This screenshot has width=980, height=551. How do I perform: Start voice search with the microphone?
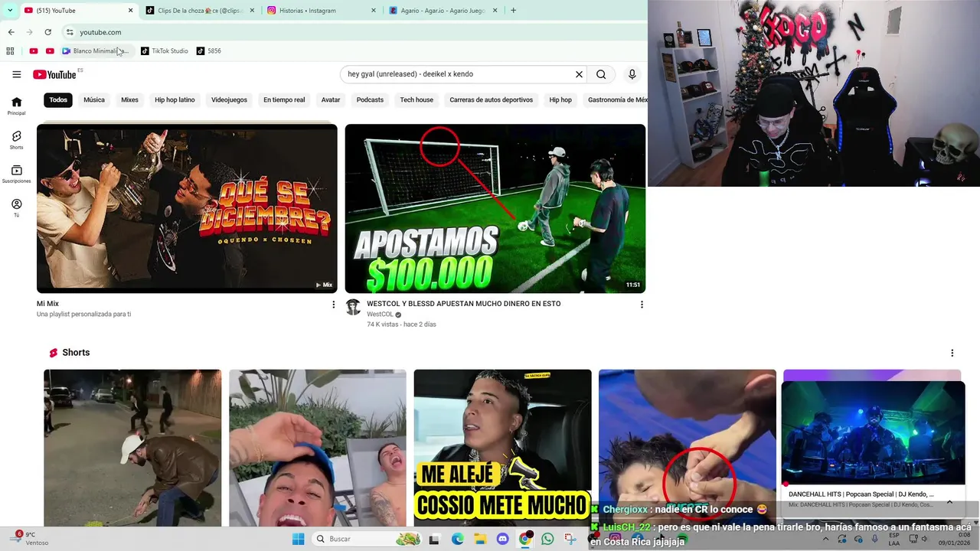[632, 74]
